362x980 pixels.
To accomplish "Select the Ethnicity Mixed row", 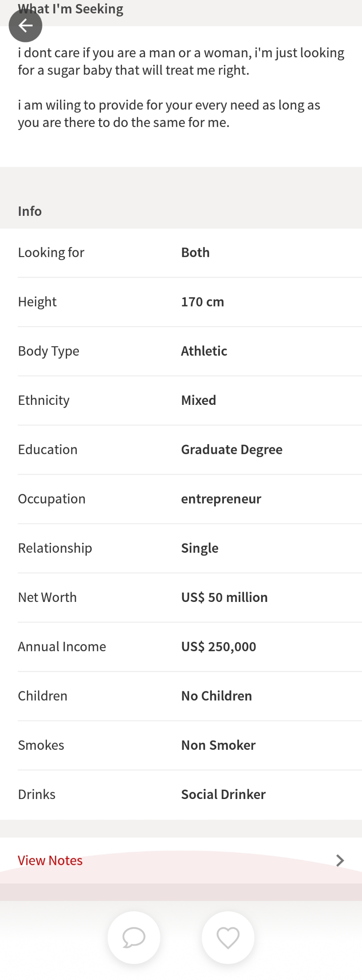I will 181,400.
